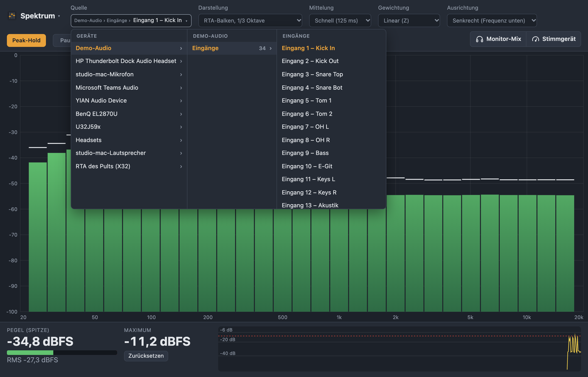This screenshot has width=588, height=377.
Task: Choose Eingang 11 – Keys L
Action: click(331, 179)
